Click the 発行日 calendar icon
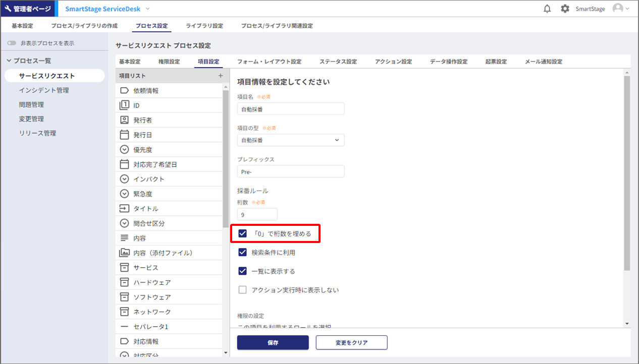Image resolution: width=639 pixels, height=364 pixels. [x=124, y=135]
